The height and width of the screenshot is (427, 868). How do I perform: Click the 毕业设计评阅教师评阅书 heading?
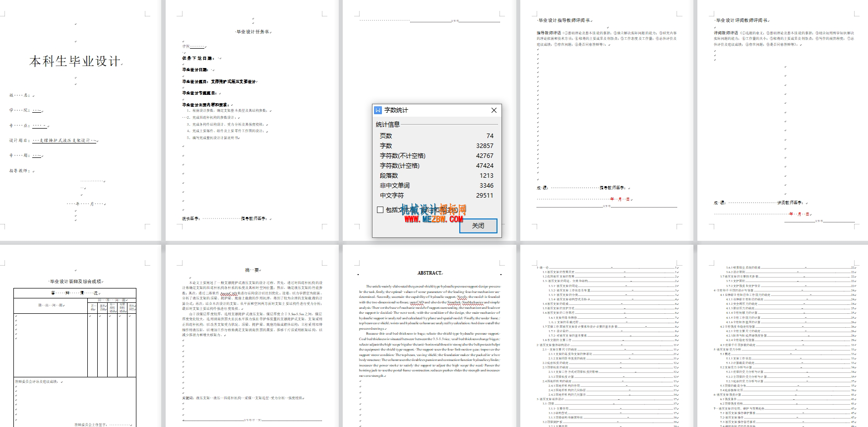click(x=742, y=20)
